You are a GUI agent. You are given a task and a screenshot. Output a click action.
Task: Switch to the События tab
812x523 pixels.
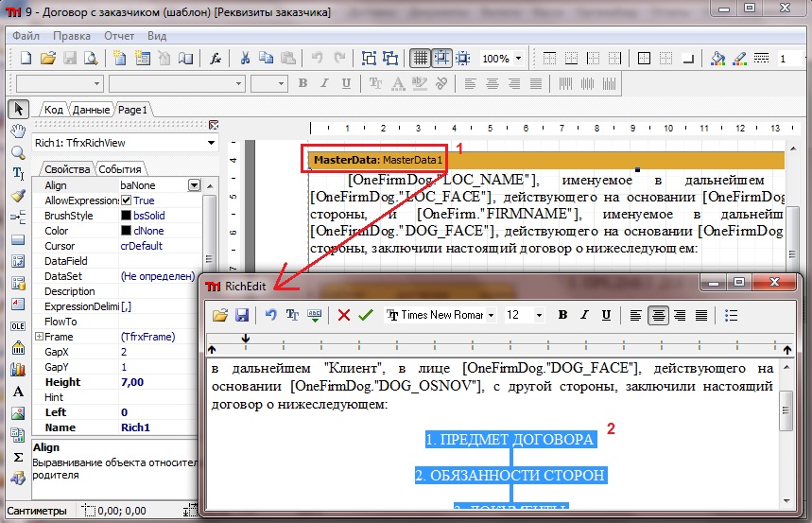point(120,169)
